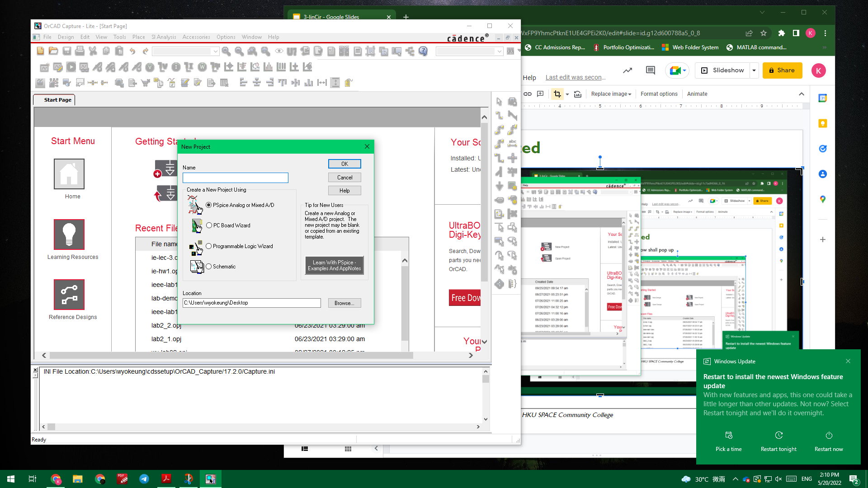The height and width of the screenshot is (488, 868).
Task: Click Learn With PSpice Examples And AppNotes
Action: [335, 265]
